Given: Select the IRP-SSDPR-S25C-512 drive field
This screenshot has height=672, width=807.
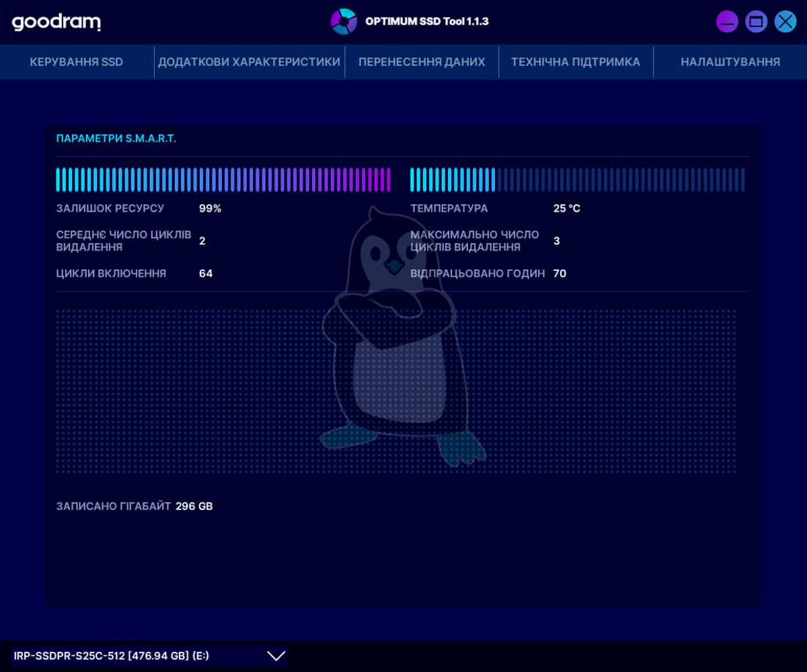Looking at the screenshot, I should [x=134, y=656].
